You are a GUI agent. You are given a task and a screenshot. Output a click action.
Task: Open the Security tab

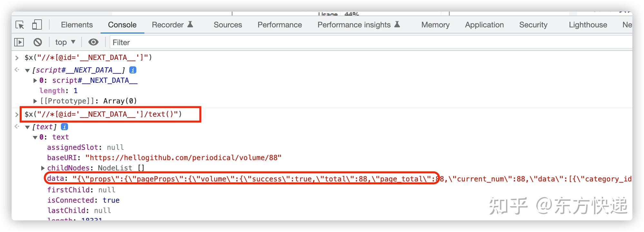point(533,25)
